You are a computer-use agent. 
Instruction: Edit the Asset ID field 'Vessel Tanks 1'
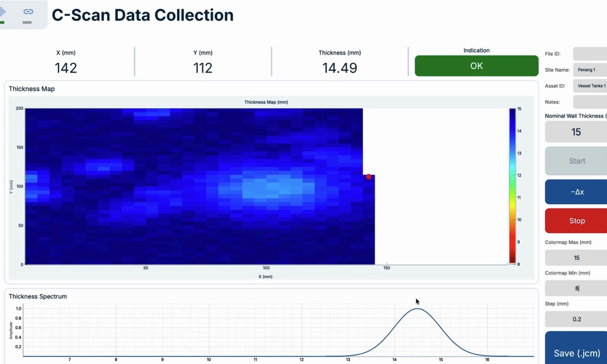click(590, 86)
